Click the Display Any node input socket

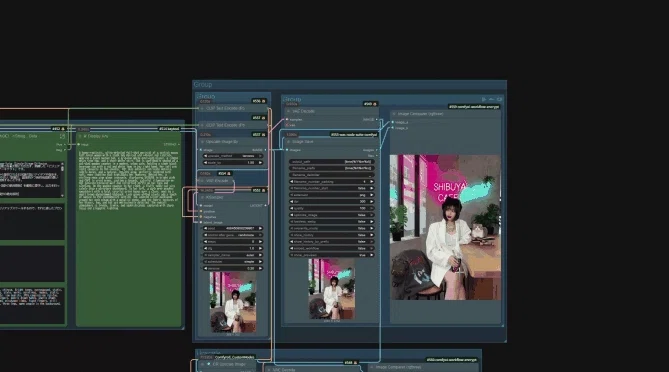pos(79,145)
